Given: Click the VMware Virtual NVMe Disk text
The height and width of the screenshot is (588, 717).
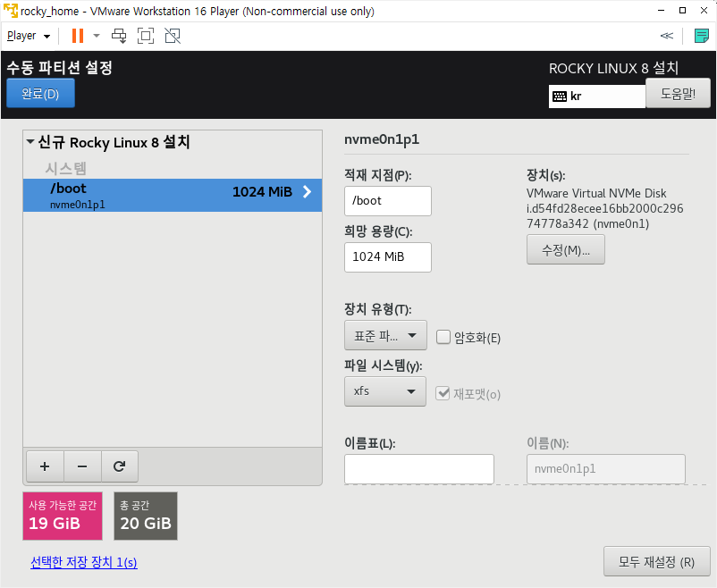Looking at the screenshot, I should pos(596,193).
